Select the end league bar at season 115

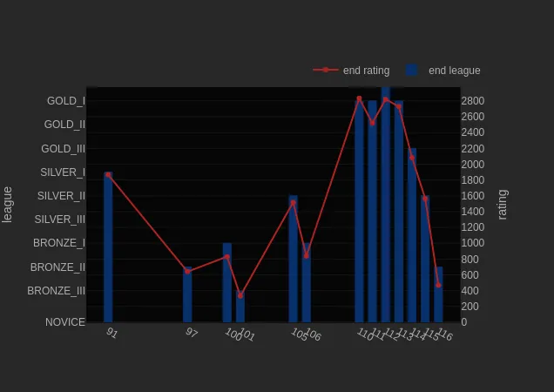(425, 259)
